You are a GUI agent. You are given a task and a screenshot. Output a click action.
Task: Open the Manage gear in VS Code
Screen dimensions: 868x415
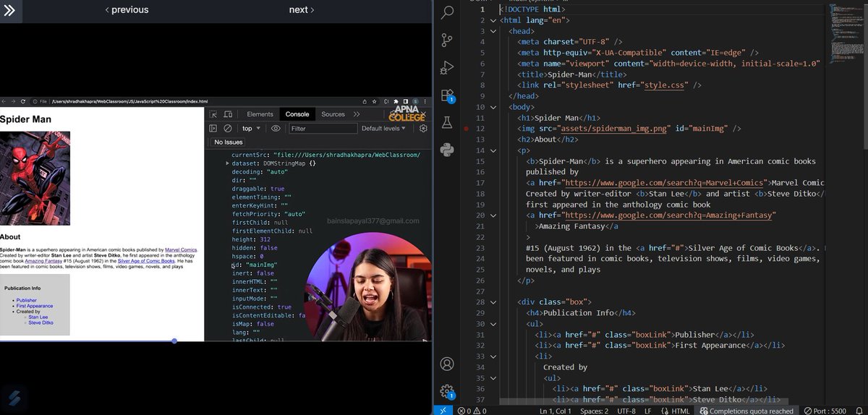coord(447,391)
